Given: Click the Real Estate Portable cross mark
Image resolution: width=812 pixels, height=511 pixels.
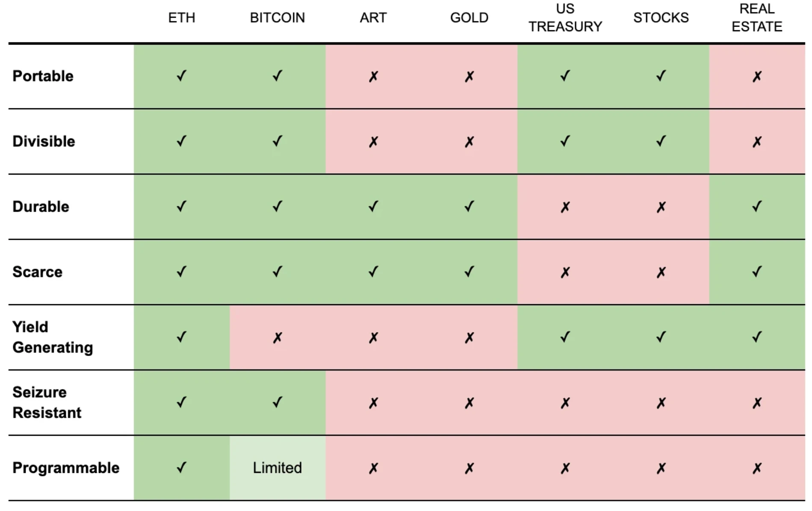Looking at the screenshot, I should click(x=757, y=77).
